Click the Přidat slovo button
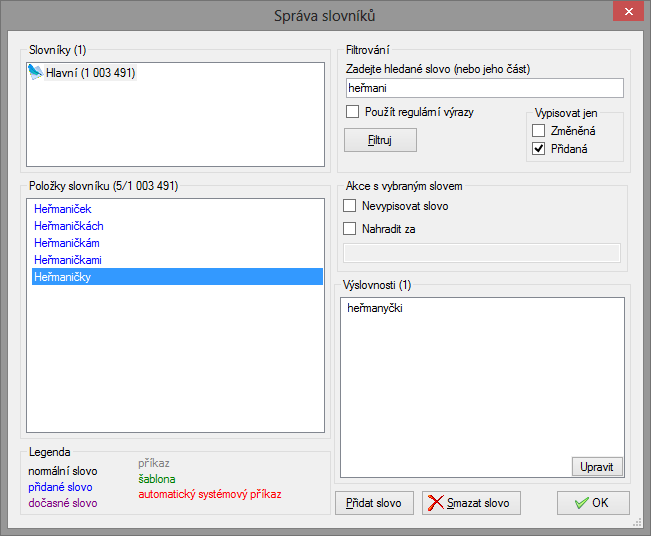 click(374, 503)
